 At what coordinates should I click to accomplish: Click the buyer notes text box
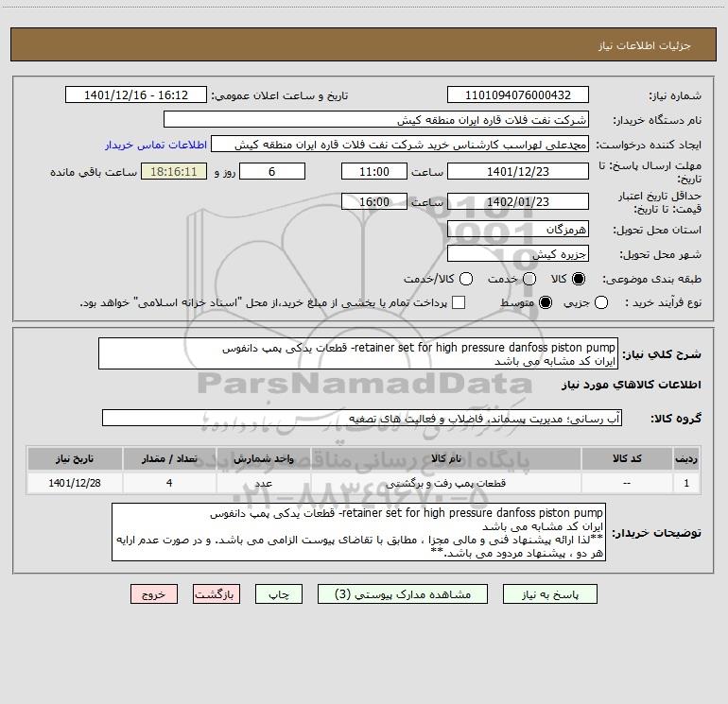click(358, 532)
